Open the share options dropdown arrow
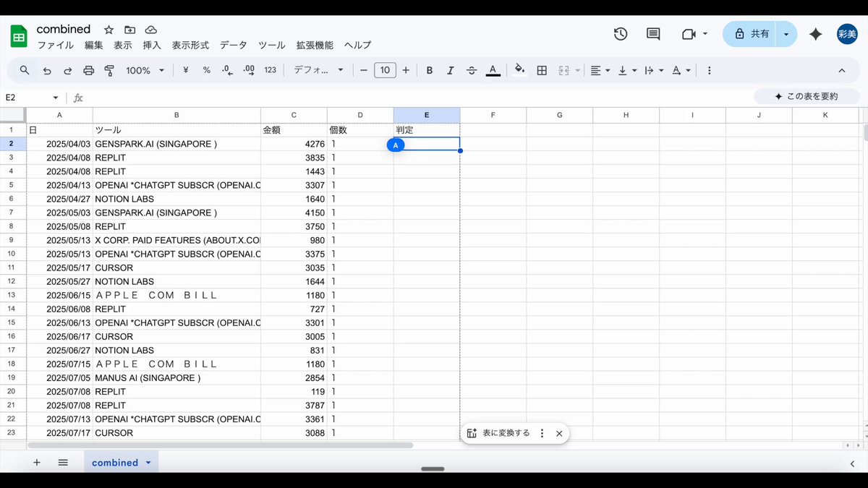 [786, 34]
